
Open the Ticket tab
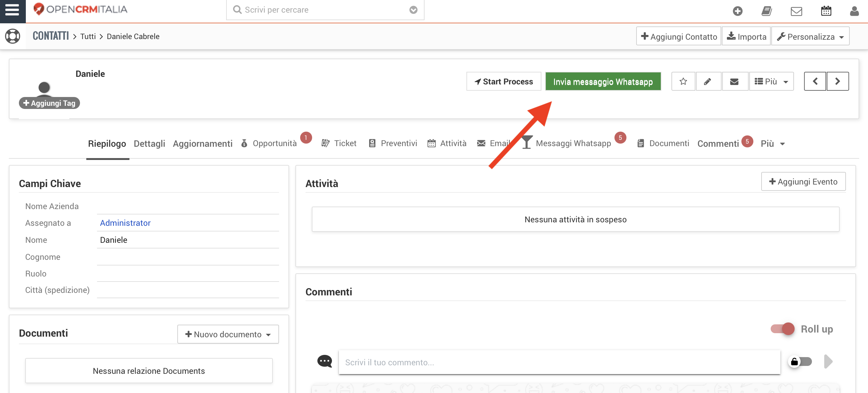point(339,143)
